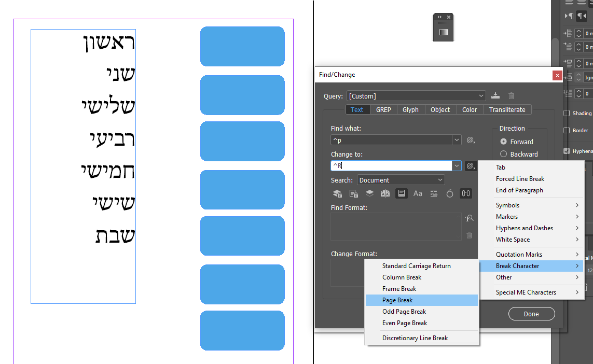This screenshot has width=593, height=364.
Task: Enable the Shading checkbox
Action: (x=567, y=113)
